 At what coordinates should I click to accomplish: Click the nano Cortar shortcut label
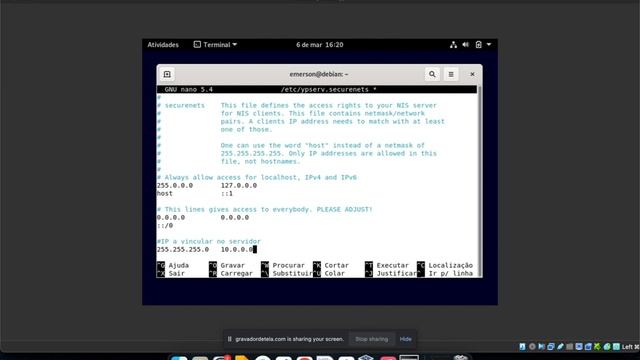[x=336, y=265]
